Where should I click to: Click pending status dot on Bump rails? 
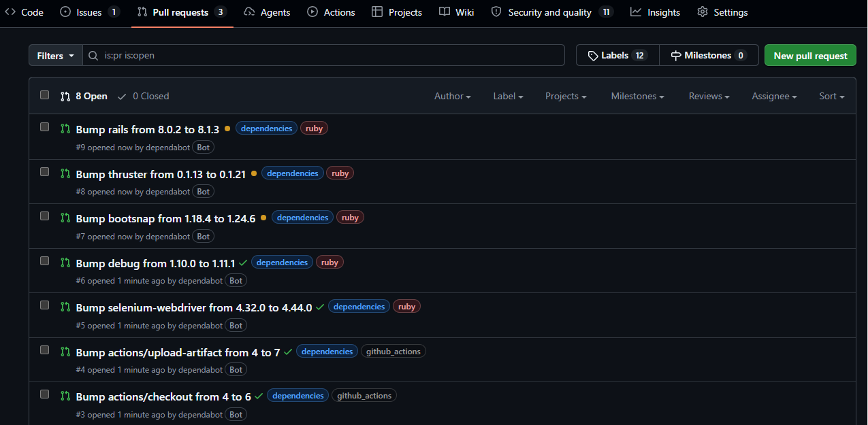pyautogui.click(x=227, y=129)
